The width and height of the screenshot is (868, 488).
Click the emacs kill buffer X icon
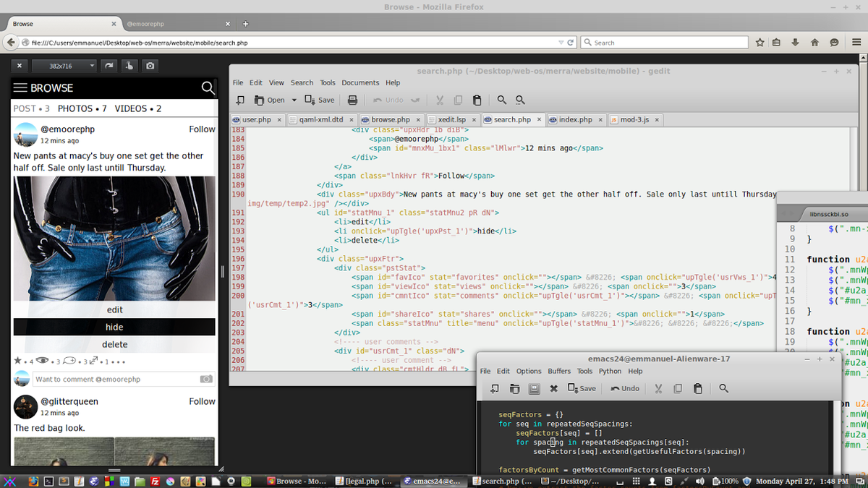553,388
